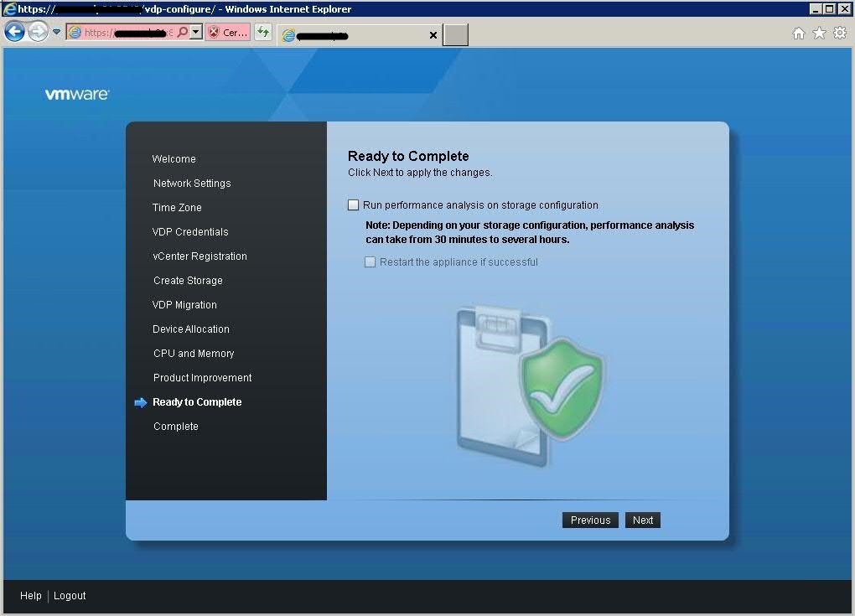The height and width of the screenshot is (616, 855).
Task: Click the vmware logo
Action: [x=77, y=95]
